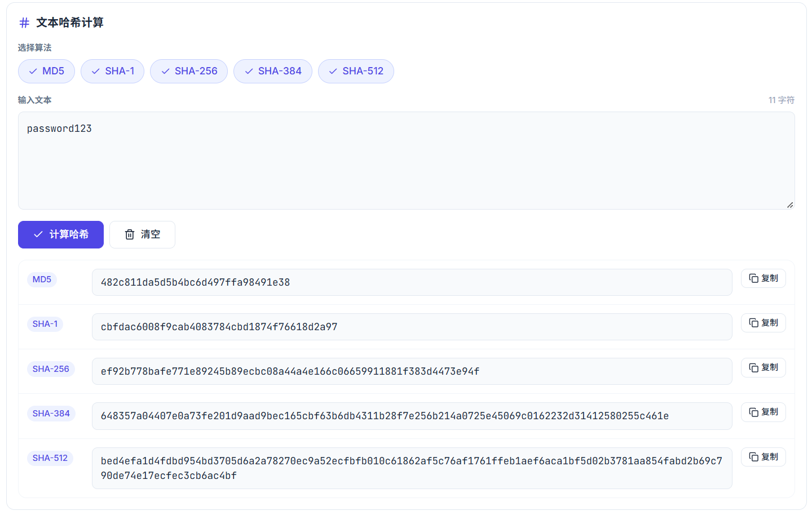Click the 计算哈希 button
The height and width of the screenshot is (515, 812).
tap(61, 234)
